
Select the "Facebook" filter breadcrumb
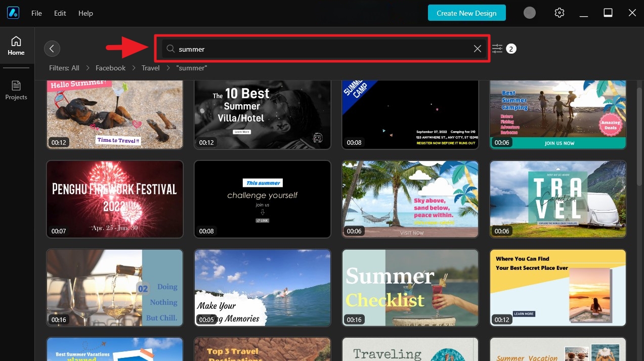click(x=110, y=67)
